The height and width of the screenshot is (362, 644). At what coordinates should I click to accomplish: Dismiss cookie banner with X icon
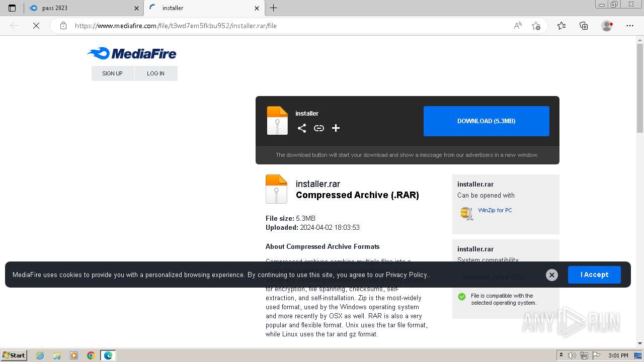(552, 275)
